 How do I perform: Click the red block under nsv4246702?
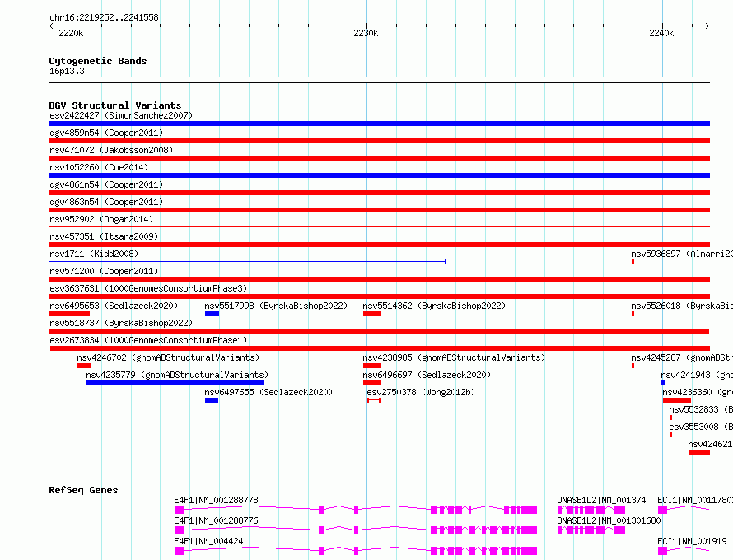click(84, 366)
